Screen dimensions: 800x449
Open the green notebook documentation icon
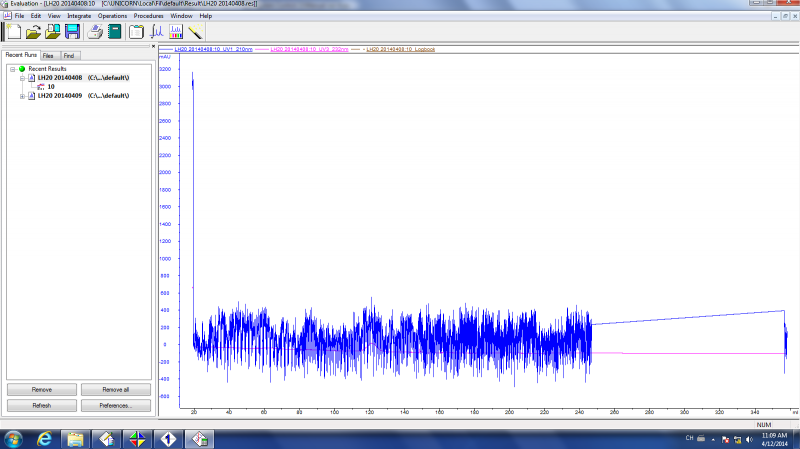(x=115, y=31)
